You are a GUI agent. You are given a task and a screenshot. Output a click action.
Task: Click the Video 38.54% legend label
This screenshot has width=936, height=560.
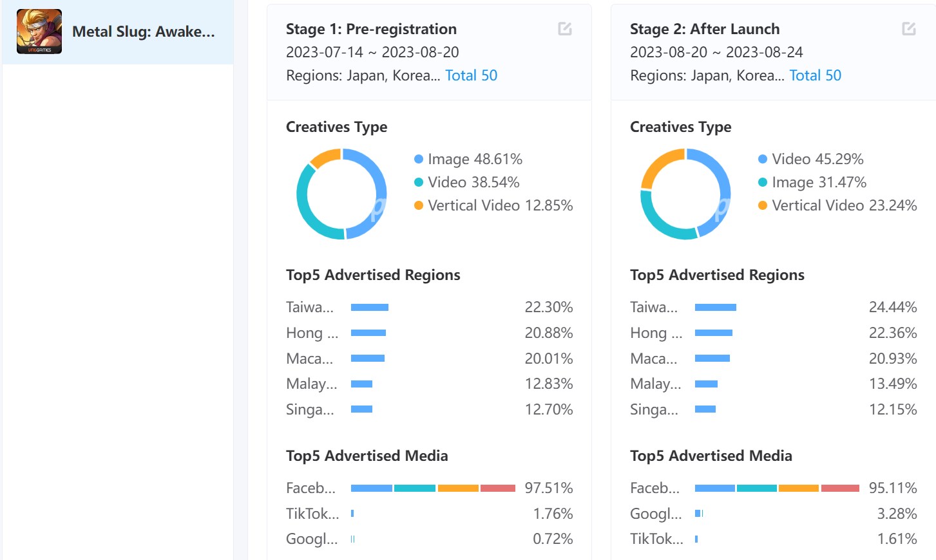click(x=473, y=182)
